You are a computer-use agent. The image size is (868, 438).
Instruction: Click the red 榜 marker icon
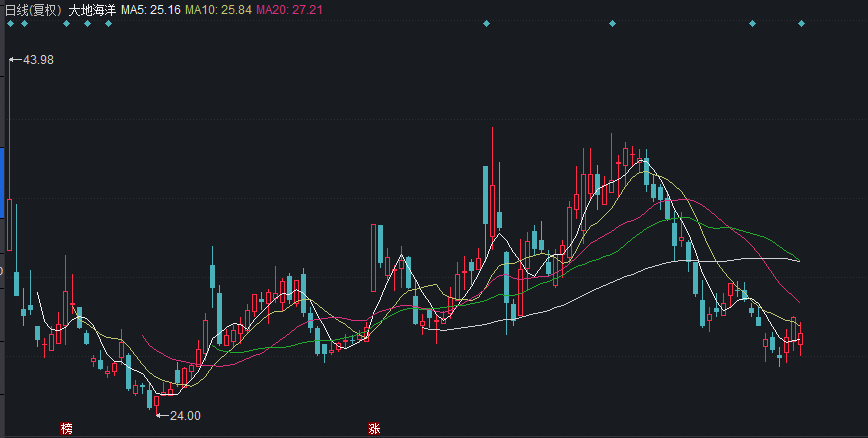tap(66, 429)
